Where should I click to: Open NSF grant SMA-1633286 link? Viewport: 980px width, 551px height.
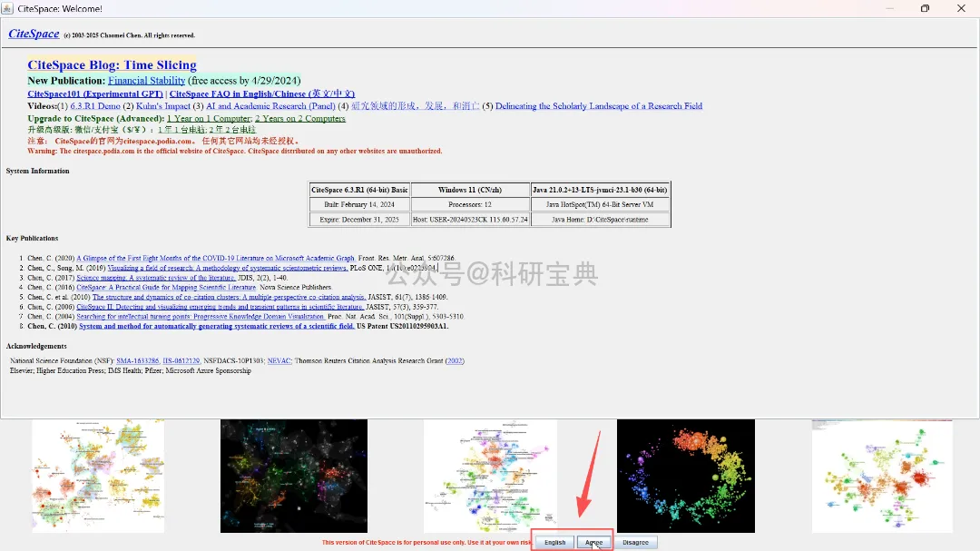(138, 361)
